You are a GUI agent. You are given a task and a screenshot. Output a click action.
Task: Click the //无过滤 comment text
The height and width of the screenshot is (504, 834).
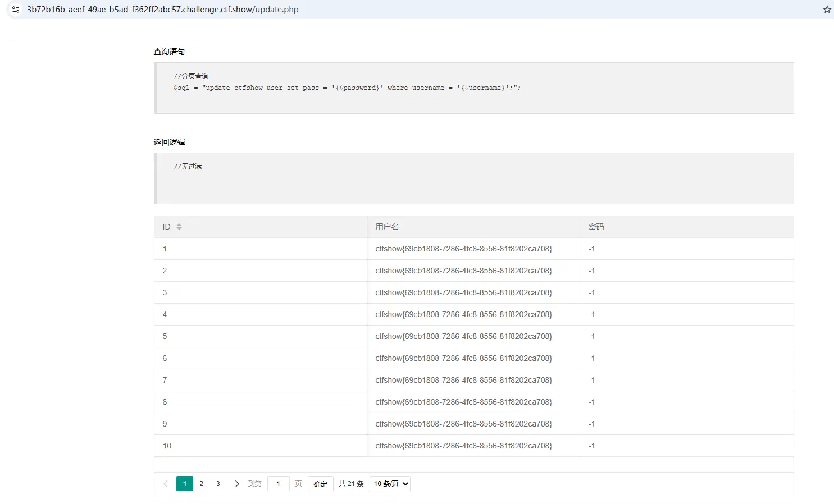188,167
